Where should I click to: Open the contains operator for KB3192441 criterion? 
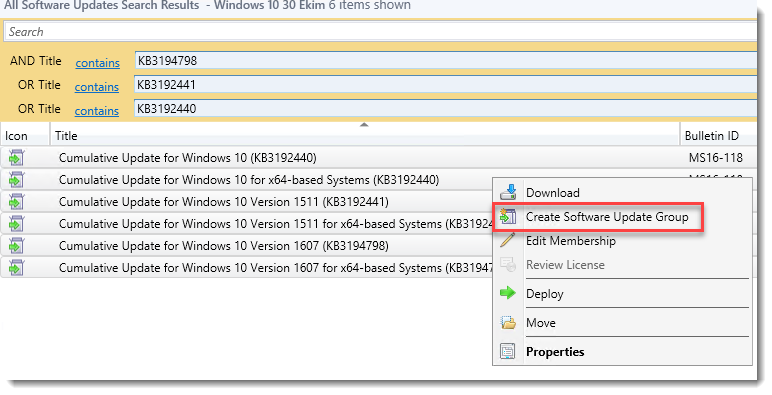coord(96,87)
